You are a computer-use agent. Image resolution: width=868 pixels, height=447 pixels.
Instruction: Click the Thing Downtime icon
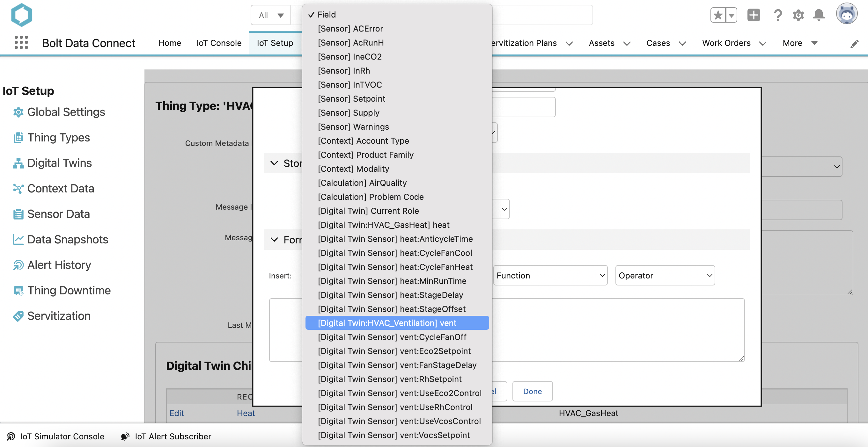click(18, 291)
